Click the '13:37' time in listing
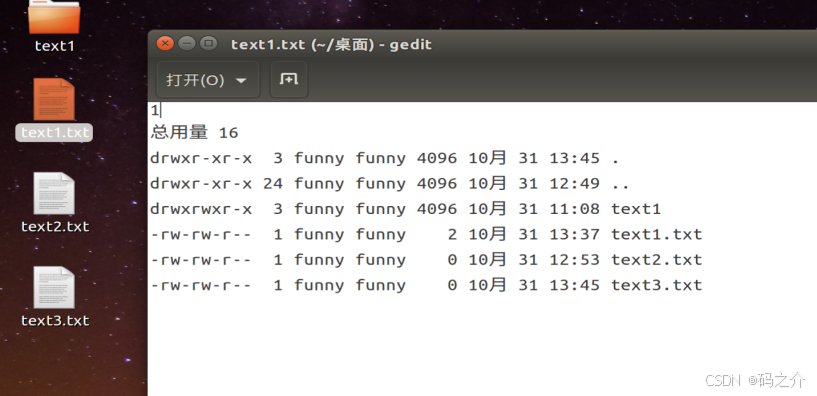 click(x=575, y=235)
